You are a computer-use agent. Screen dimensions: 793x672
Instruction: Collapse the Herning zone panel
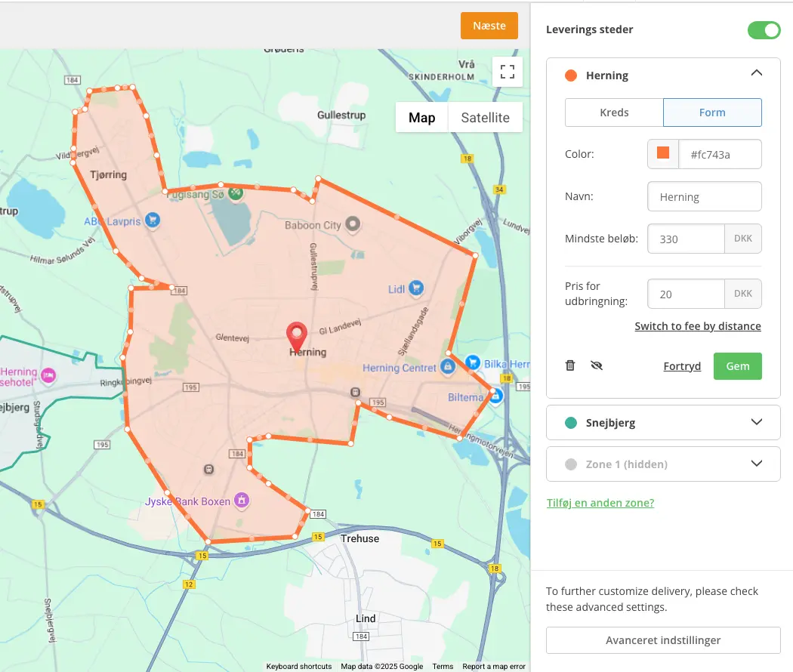[757, 73]
